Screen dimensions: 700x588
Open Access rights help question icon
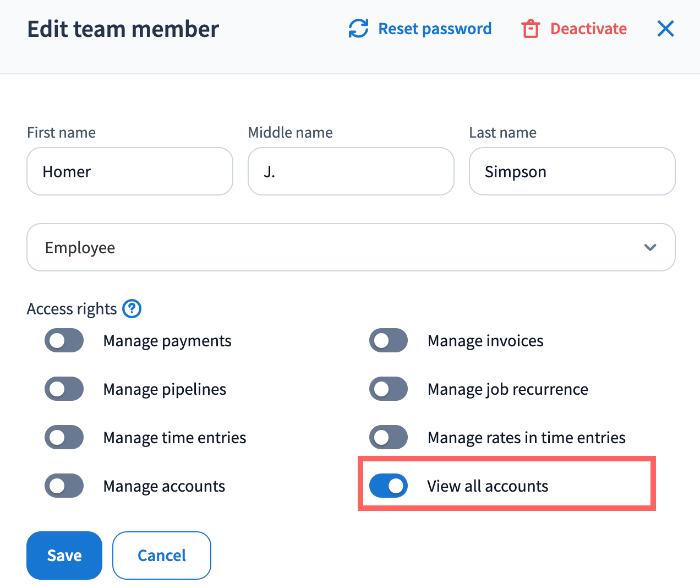point(132,309)
